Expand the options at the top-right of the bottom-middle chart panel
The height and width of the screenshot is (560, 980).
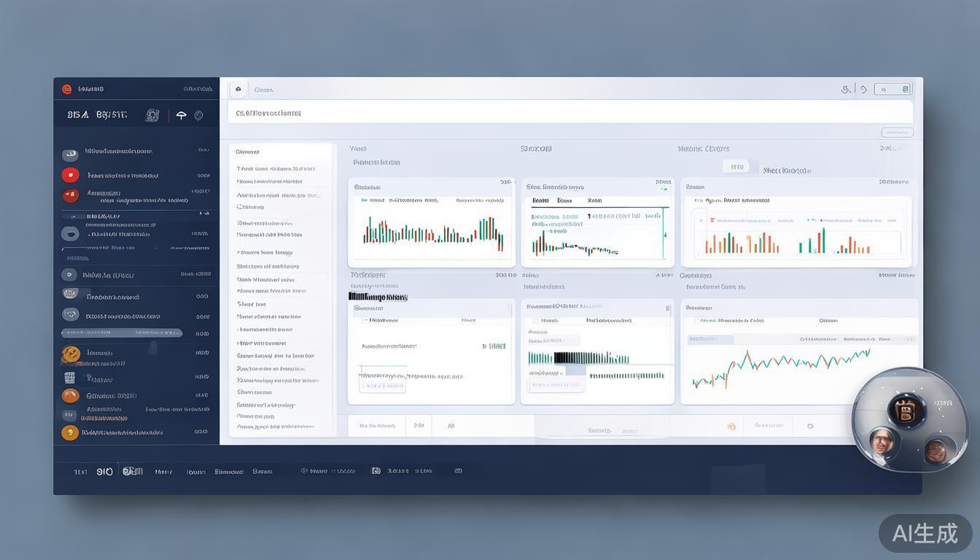pyautogui.click(x=667, y=308)
